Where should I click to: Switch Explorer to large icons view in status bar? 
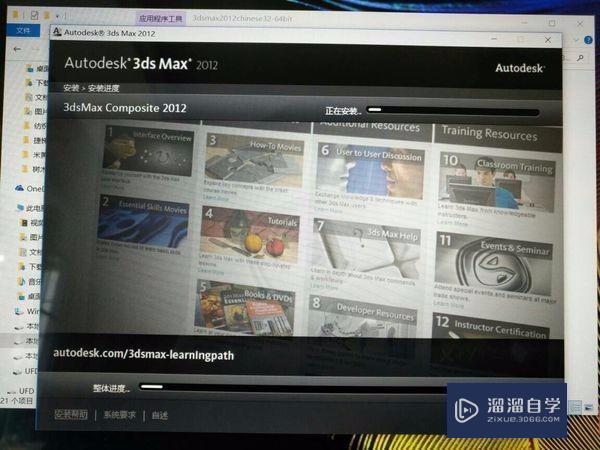pos(589,406)
